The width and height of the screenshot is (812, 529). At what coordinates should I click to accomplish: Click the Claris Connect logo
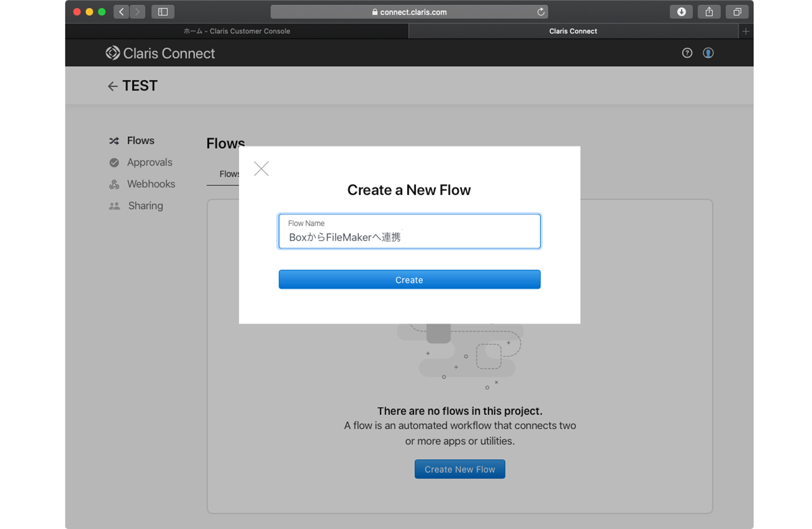[160, 53]
